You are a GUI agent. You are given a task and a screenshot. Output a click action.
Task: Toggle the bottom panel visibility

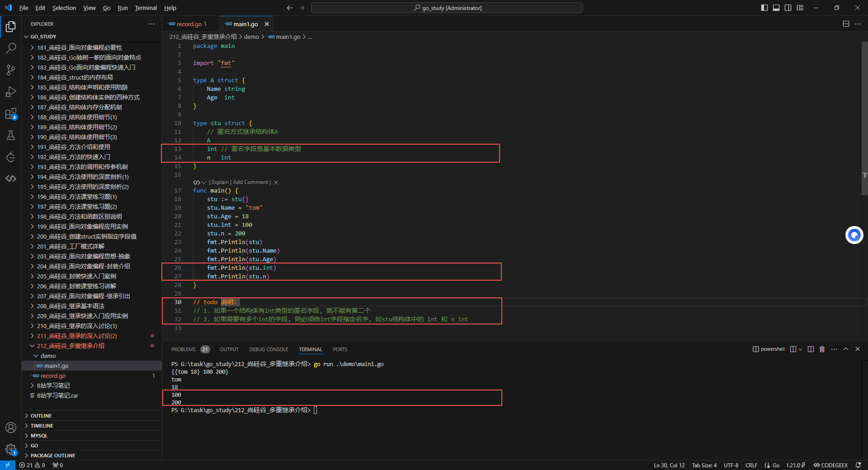[x=776, y=8]
